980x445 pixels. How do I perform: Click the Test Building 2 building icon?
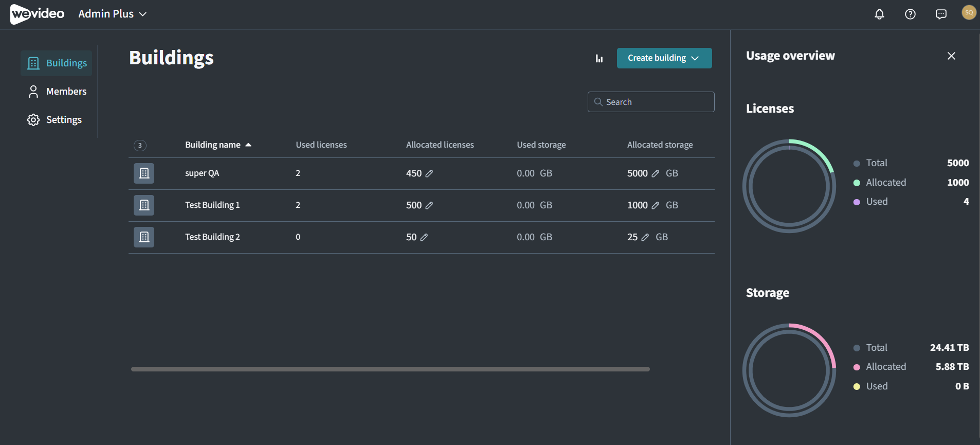[144, 237]
